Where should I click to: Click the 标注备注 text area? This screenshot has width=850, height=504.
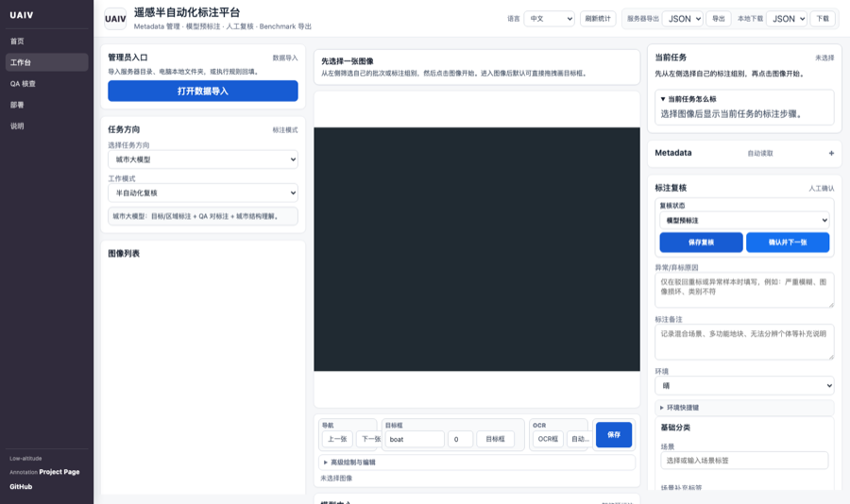744,342
